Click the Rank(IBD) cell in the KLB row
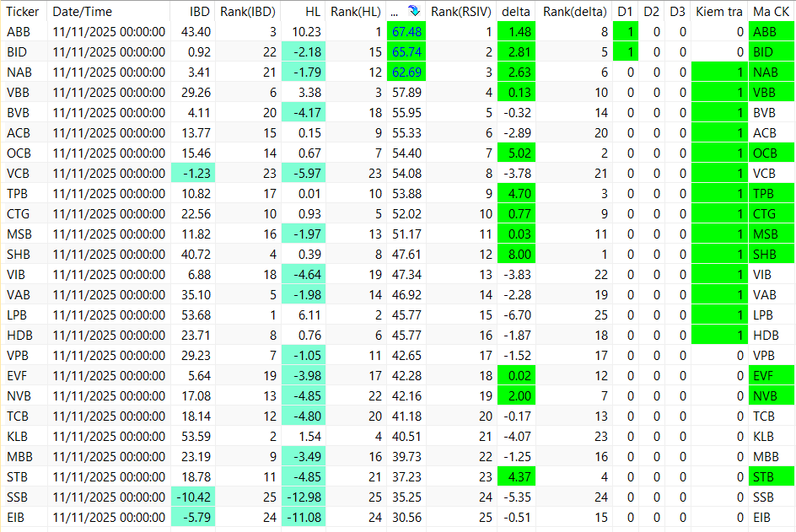The image size is (796, 532). [248, 437]
